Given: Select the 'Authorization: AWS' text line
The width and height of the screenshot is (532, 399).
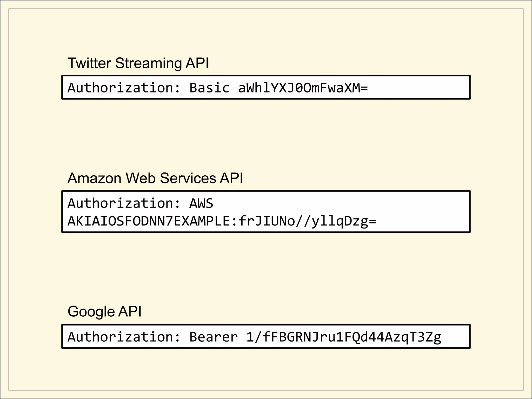Looking at the screenshot, I should pyautogui.click(x=140, y=203).
